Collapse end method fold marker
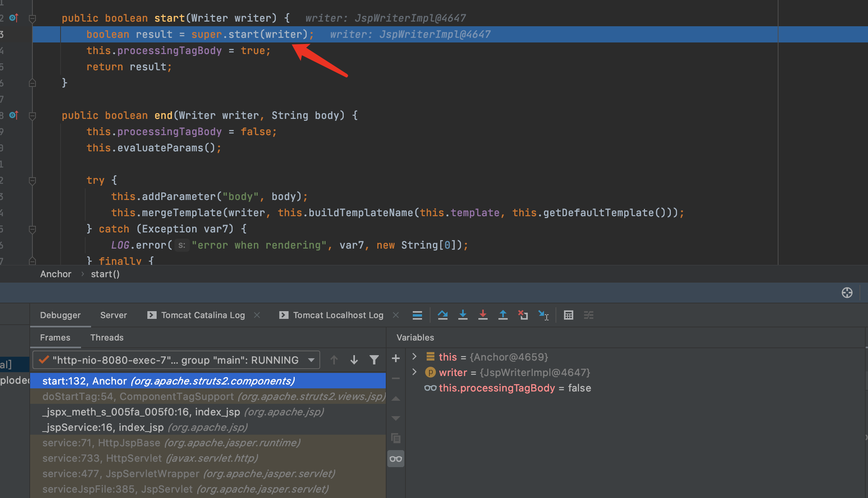Screen dimensions: 868x498 tap(32, 115)
